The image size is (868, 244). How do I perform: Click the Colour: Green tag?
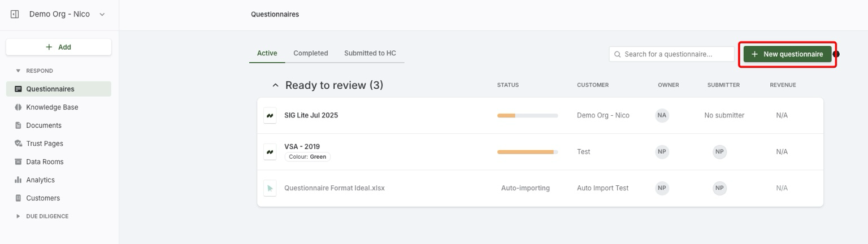pyautogui.click(x=307, y=157)
